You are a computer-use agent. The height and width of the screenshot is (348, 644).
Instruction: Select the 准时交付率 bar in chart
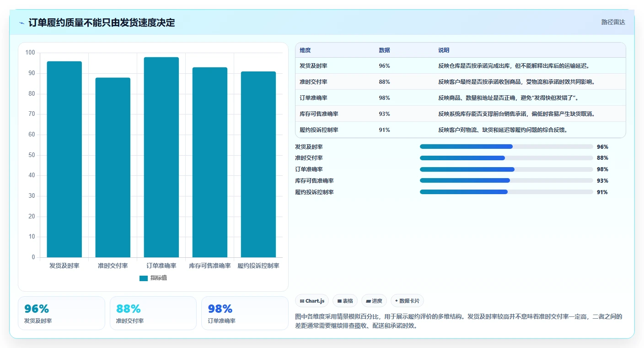113,168
